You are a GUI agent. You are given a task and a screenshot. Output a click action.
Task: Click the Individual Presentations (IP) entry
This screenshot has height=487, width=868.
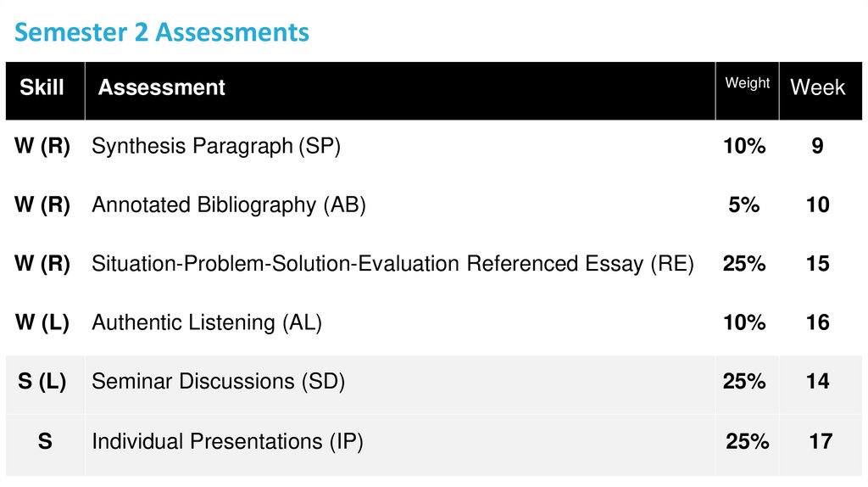click(226, 441)
